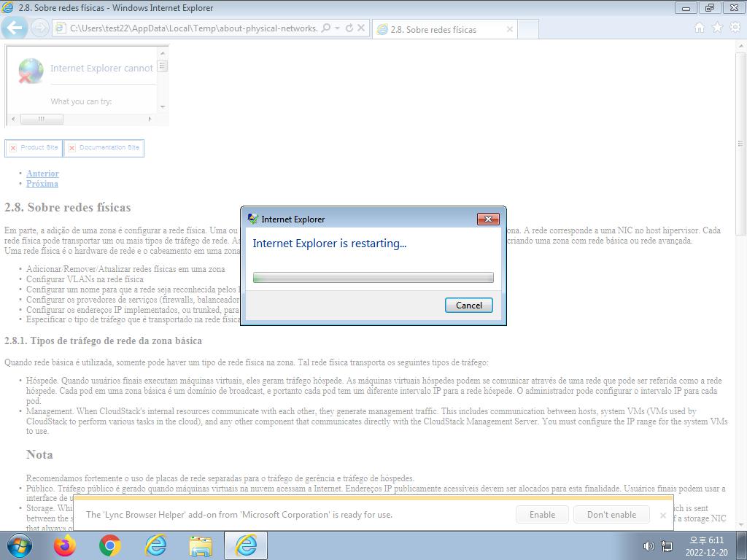747x560 pixels.
Task: Click the page scrollbar down arrow
Action: [x=740, y=525]
